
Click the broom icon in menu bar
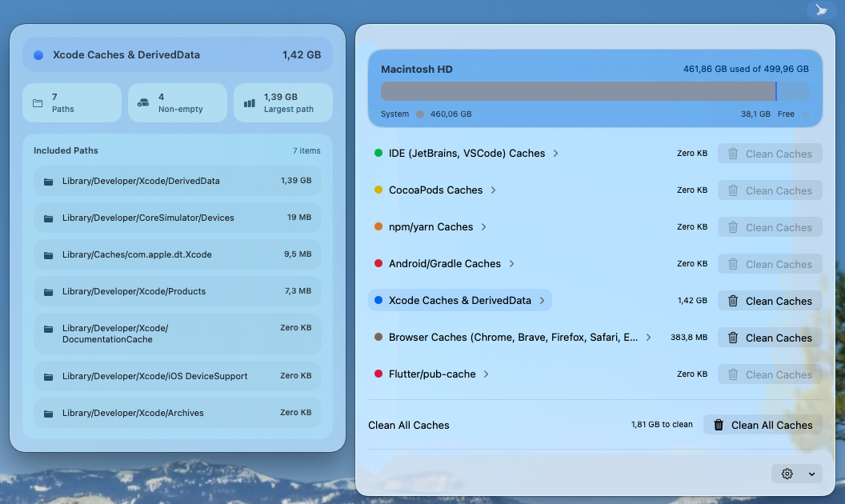point(821,10)
